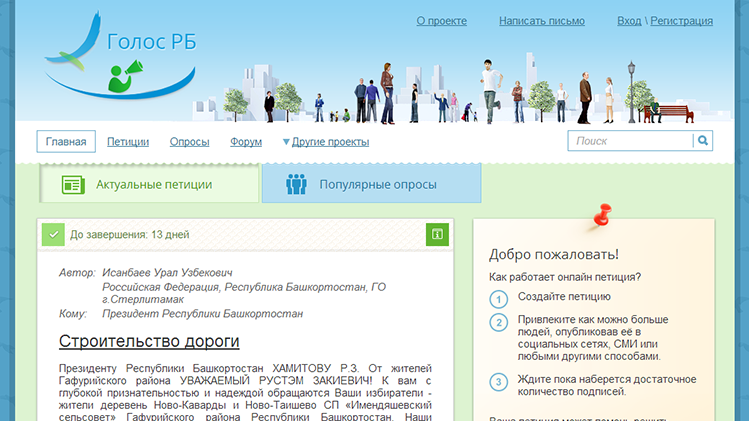The image size is (749, 421).
Task: Click the search magnifier icon
Action: [703, 140]
